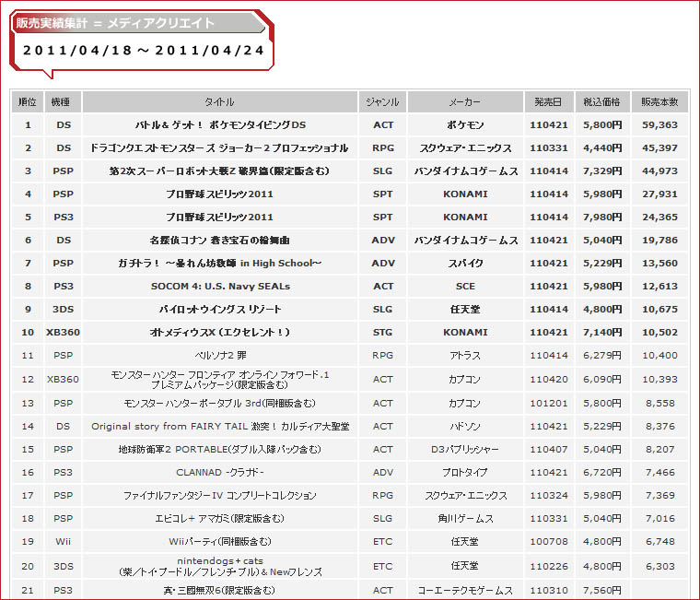This screenshot has height=600, width=700.
Task: Select title ドラゴンクエストモンスターズ ジョーカー2 プロフェッショナル
Action: click(x=219, y=147)
